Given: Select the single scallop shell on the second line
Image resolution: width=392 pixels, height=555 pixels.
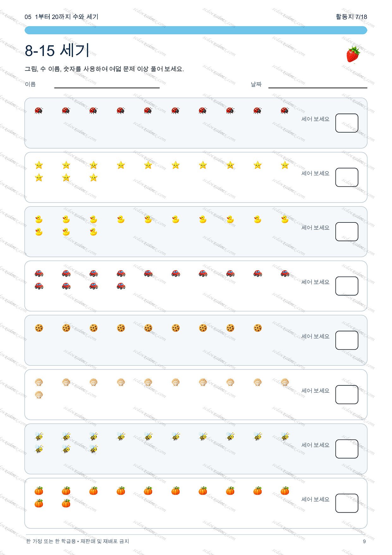Looking at the screenshot, I should pyautogui.click(x=39, y=395).
